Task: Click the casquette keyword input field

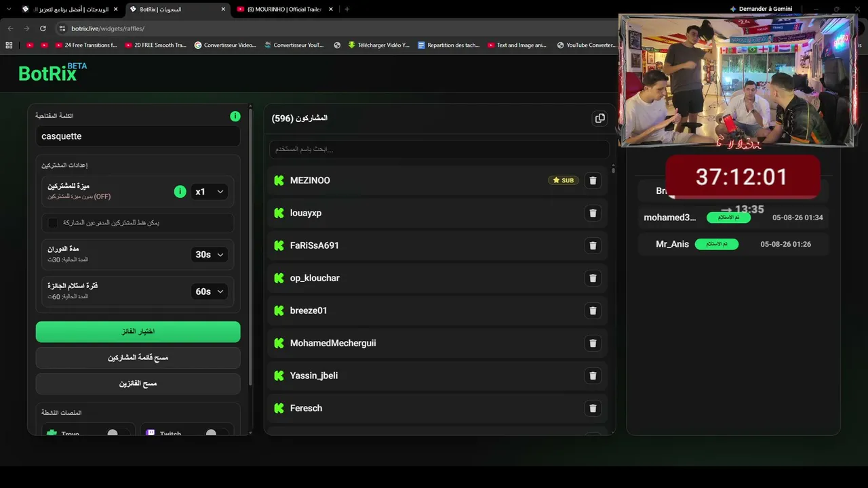Action: 138,136
